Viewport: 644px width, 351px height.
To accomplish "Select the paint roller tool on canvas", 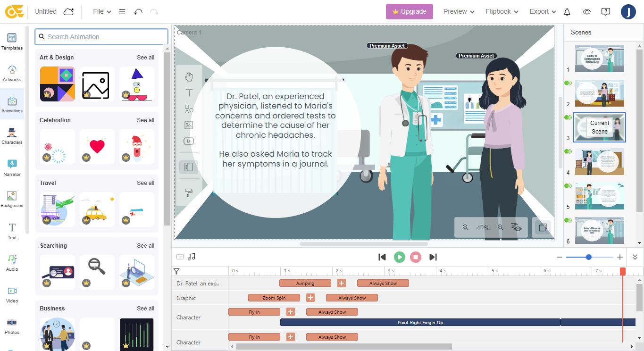I will pos(189,192).
